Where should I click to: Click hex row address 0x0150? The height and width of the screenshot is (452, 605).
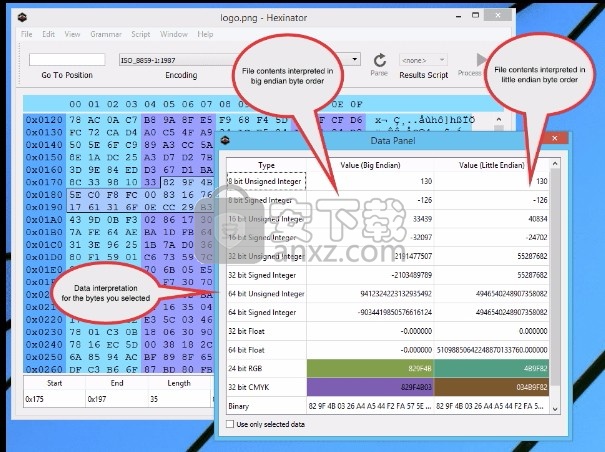click(x=44, y=157)
